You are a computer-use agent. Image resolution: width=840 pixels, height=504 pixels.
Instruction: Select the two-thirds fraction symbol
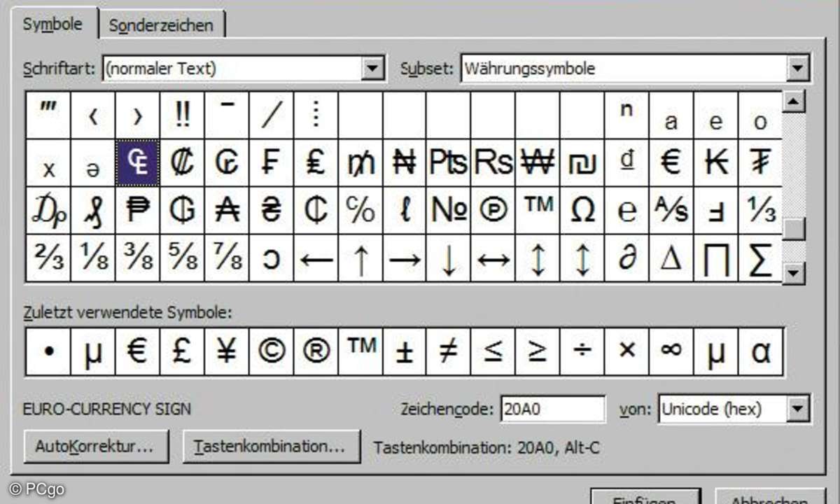click(x=48, y=258)
